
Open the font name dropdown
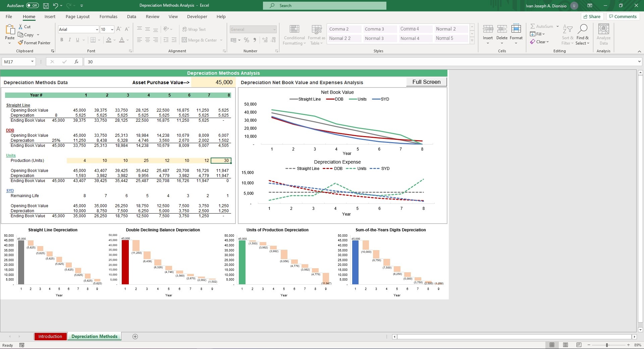(97, 30)
